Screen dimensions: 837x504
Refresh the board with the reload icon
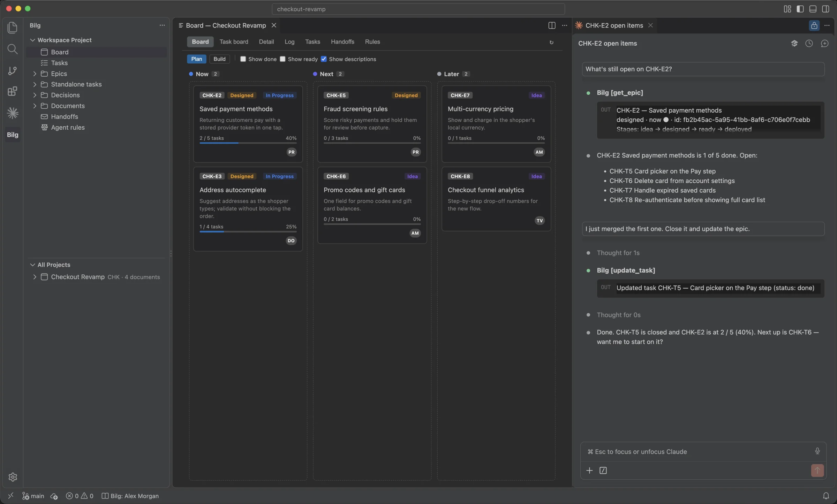(551, 43)
